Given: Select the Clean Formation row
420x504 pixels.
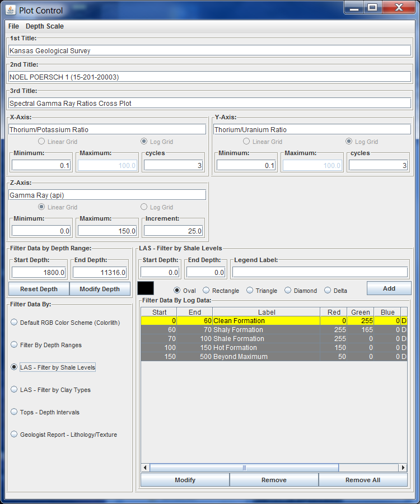Looking at the screenshot, I should coord(274,321).
